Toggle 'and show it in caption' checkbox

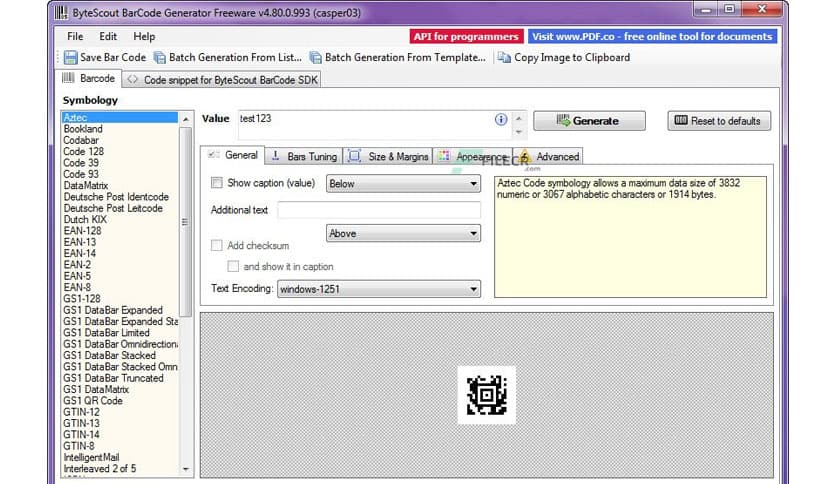[x=233, y=266]
